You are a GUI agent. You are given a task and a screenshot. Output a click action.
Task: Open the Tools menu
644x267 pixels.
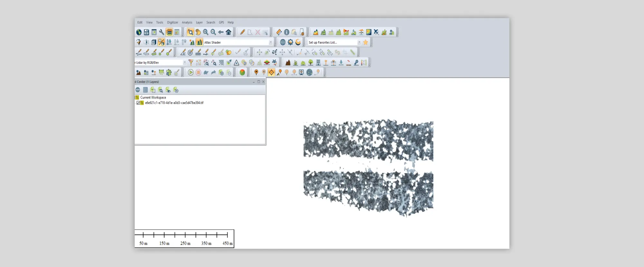[x=160, y=23]
